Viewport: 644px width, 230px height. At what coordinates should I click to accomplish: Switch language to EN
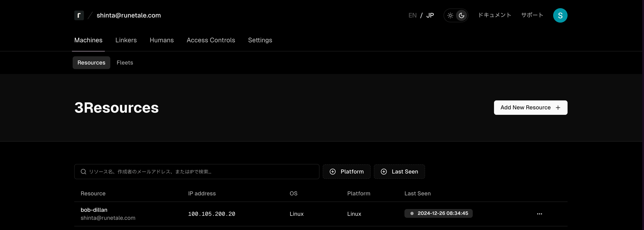pyautogui.click(x=412, y=15)
